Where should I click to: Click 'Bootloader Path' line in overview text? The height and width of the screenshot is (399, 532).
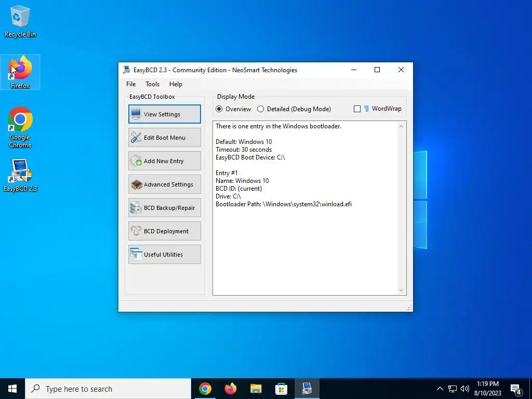tap(284, 204)
